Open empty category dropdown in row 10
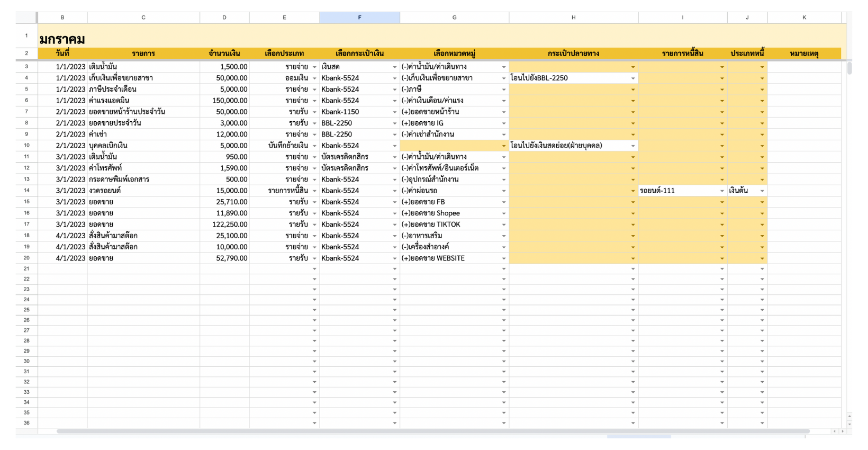868x450 pixels. pos(504,146)
